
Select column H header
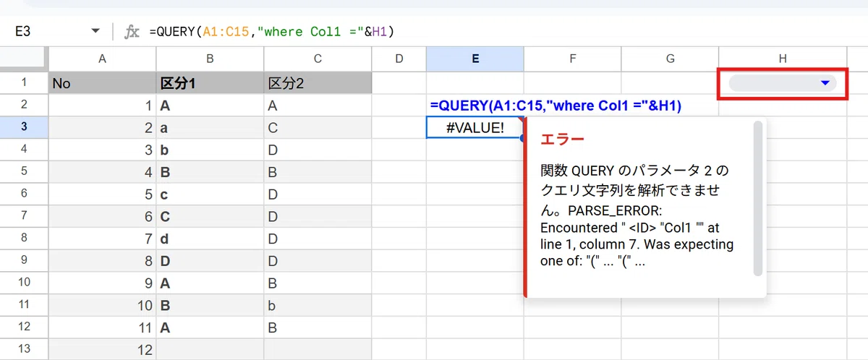[783, 60]
